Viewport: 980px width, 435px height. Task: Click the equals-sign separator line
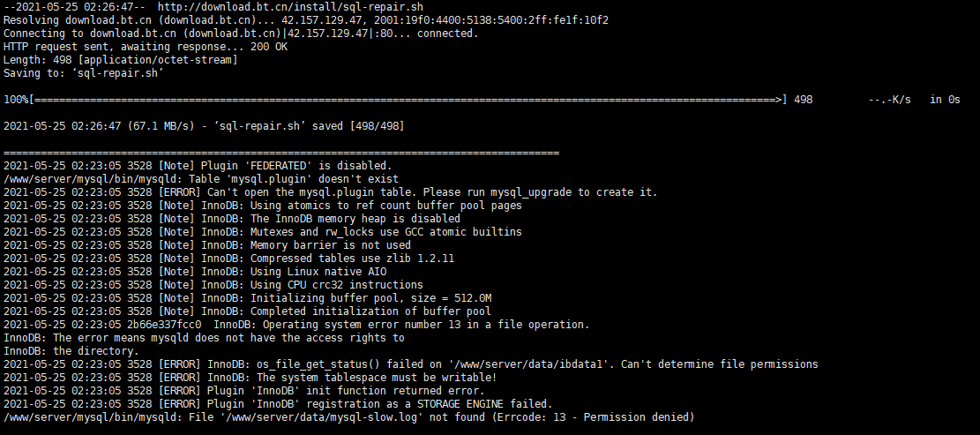pos(281,153)
